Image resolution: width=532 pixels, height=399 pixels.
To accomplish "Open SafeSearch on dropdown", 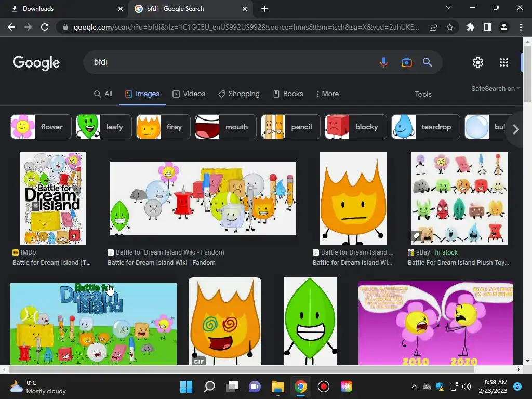I will tap(495, 88).
